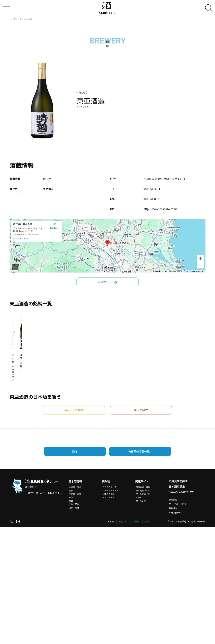Open the Instagram icon in footer

[x=18, y=521]
